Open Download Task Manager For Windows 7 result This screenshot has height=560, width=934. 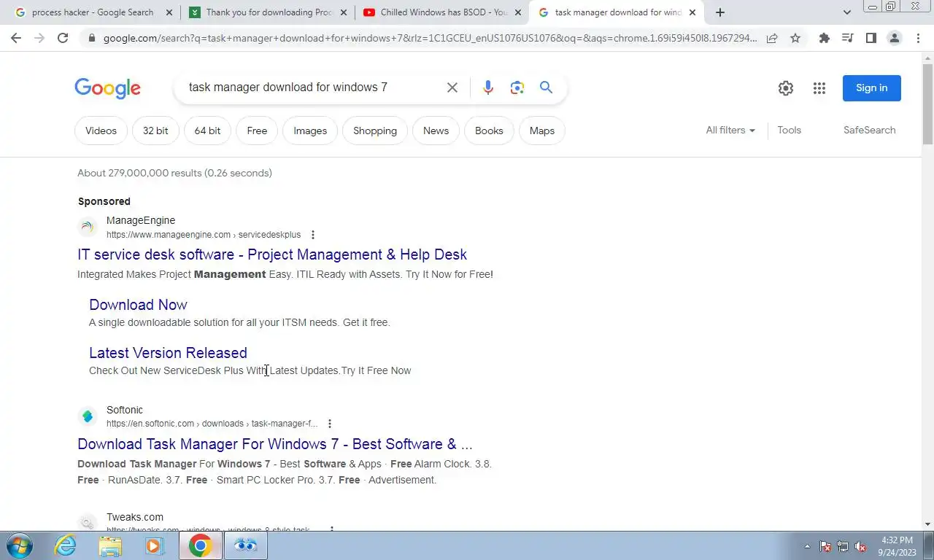pyautogui.click(x=275, y=444)
